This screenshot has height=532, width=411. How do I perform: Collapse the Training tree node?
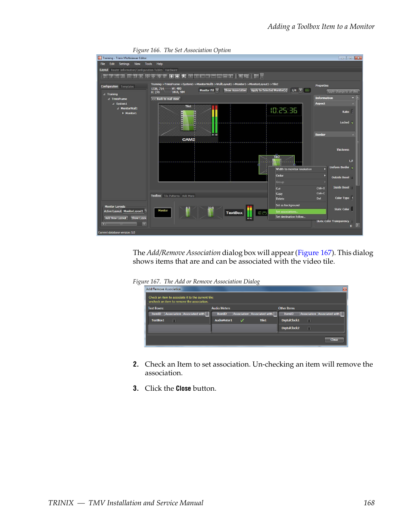[104, 94]
